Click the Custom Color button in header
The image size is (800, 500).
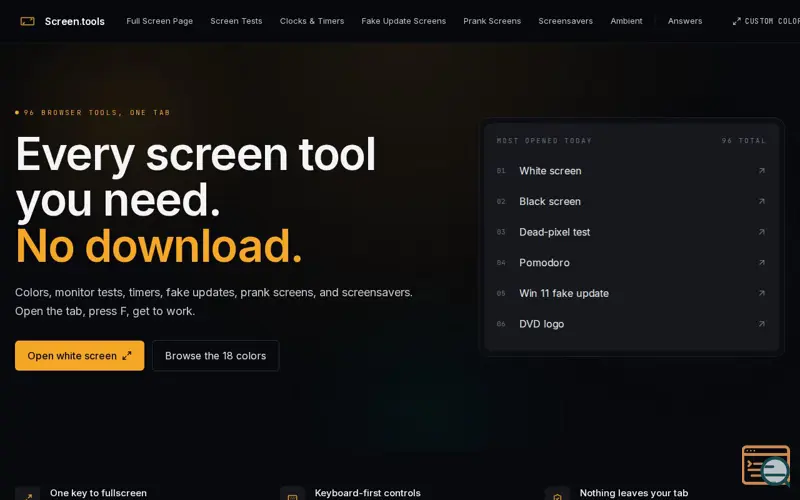(x=766, y=21)
